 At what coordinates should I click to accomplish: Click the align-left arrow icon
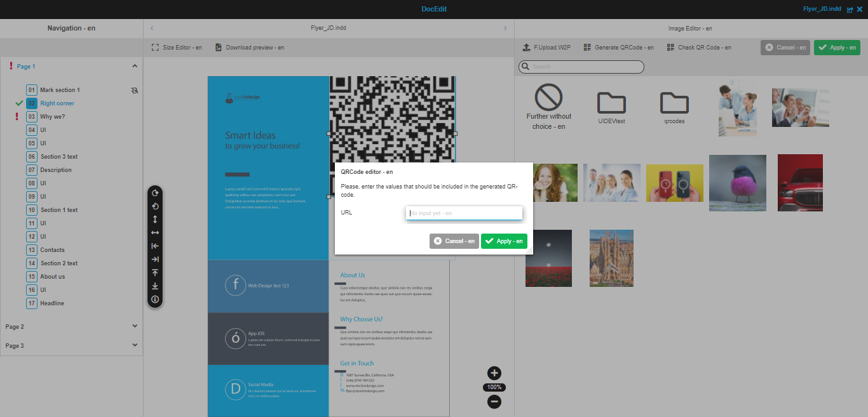[155, 246]
